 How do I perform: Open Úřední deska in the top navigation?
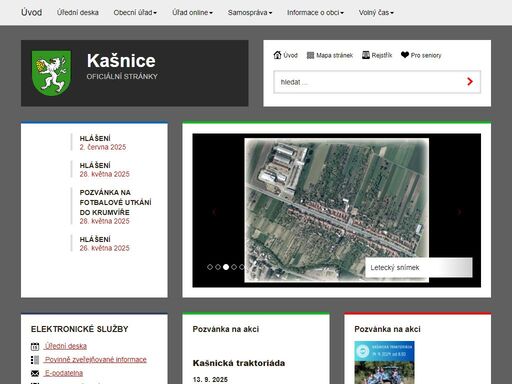tap(78, 13)
